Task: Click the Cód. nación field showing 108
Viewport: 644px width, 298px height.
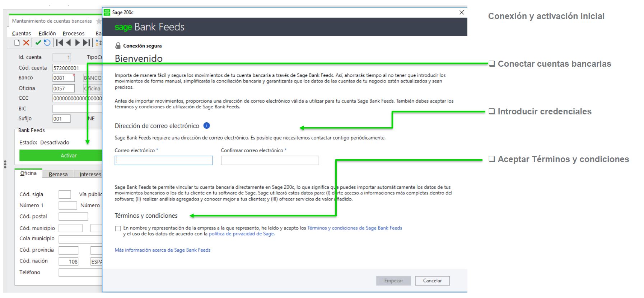Action: tap(68, 262)
